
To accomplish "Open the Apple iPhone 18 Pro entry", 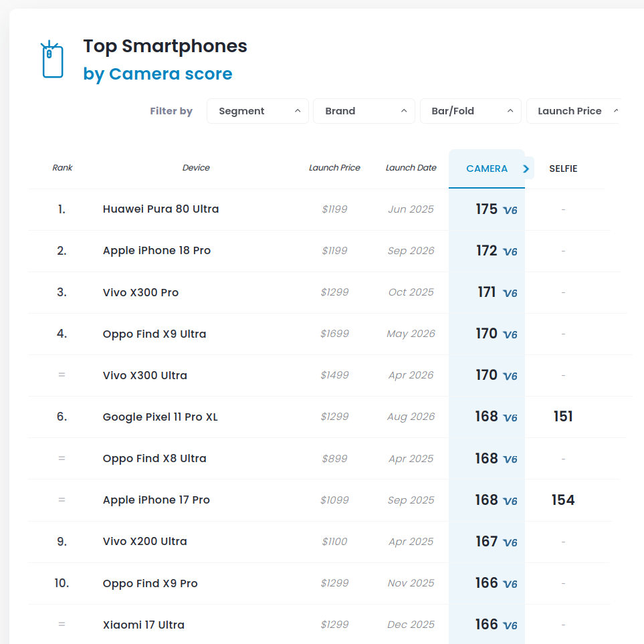I will tap(156, 251).
